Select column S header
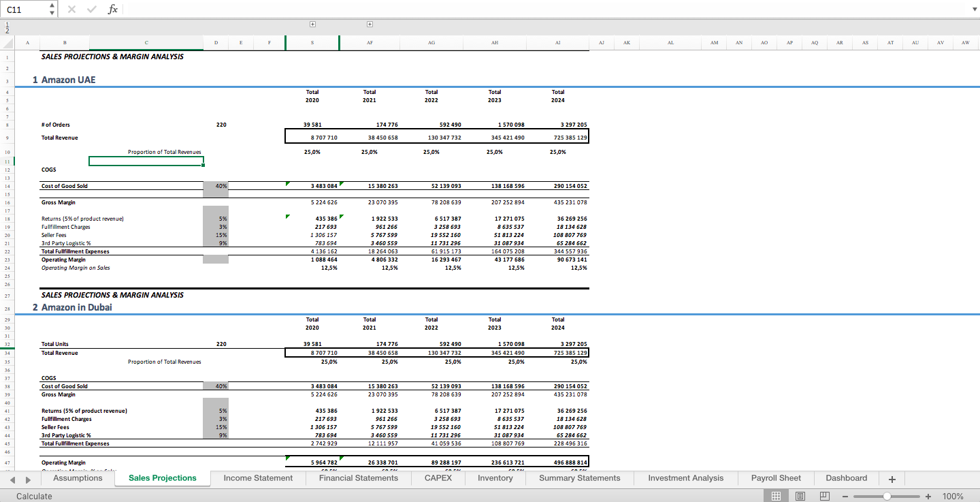This screenshot has height=502, width=980. [312, 43]
